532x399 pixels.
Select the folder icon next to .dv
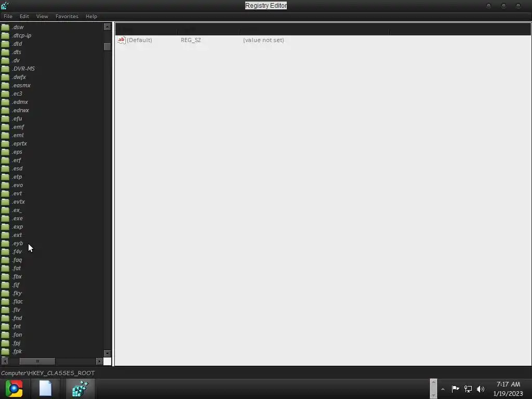coord(5,60)
